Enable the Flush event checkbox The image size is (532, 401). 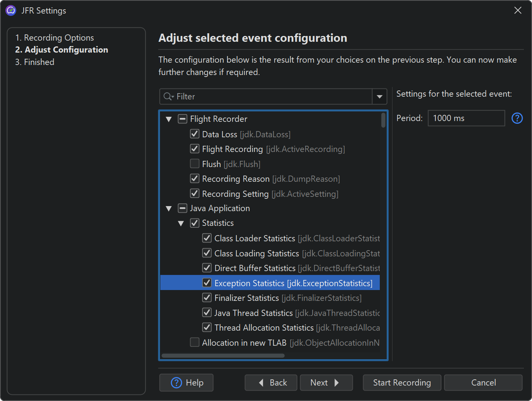coord(195,164)
